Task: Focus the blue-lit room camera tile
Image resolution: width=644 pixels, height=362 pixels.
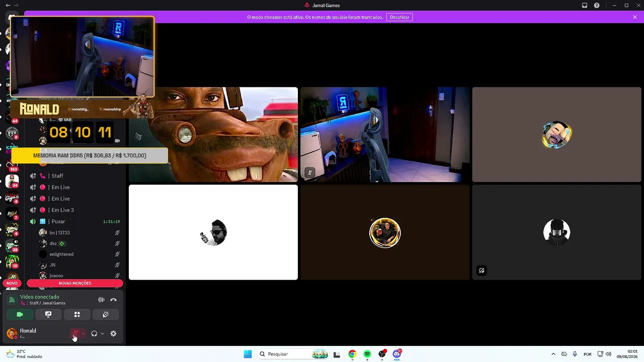Action: pyautogui.click(x=385, y=135)
